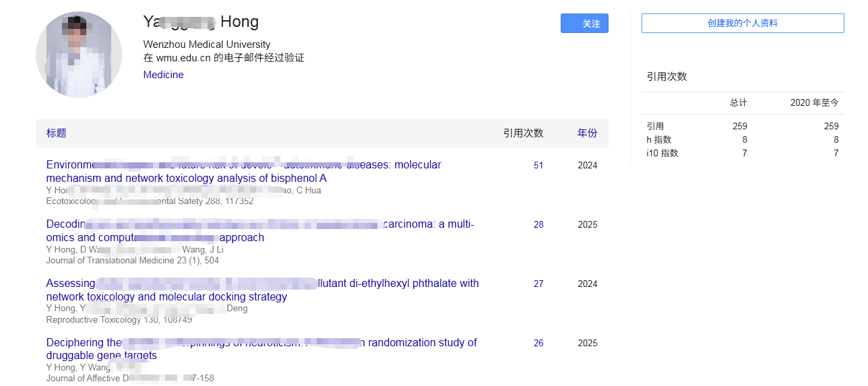The width and height of the screenshot is (868, 386).
Task: Click the 引用 row label in stats table
Action: [655, 127]
